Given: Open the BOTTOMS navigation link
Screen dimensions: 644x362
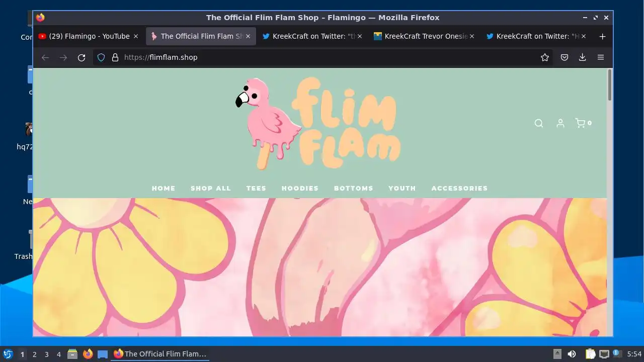Looking at the screenshot, I should click(354, 188).
